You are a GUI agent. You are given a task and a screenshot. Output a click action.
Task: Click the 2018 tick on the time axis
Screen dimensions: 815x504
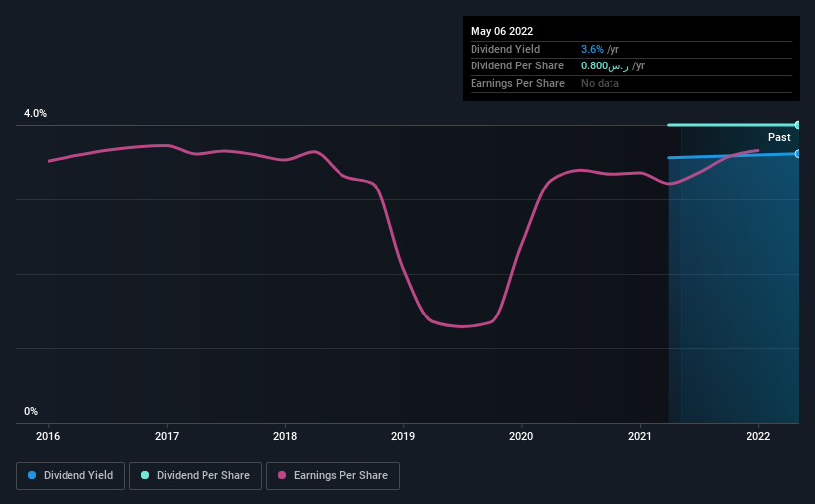click(x=285, y=435)
